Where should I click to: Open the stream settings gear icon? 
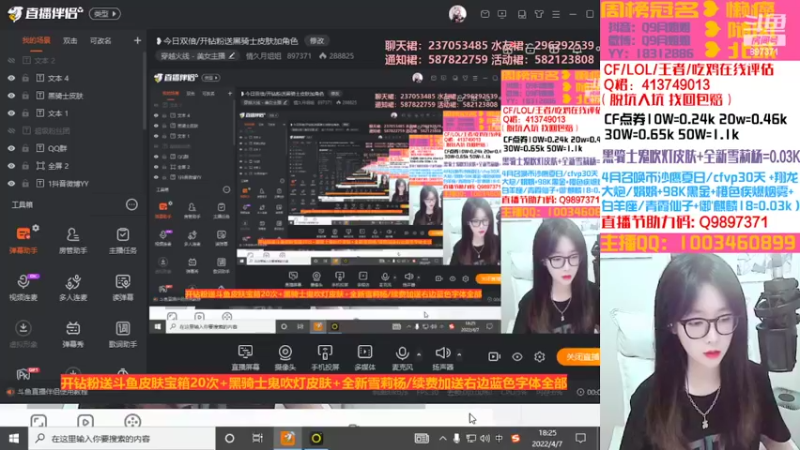539,357
